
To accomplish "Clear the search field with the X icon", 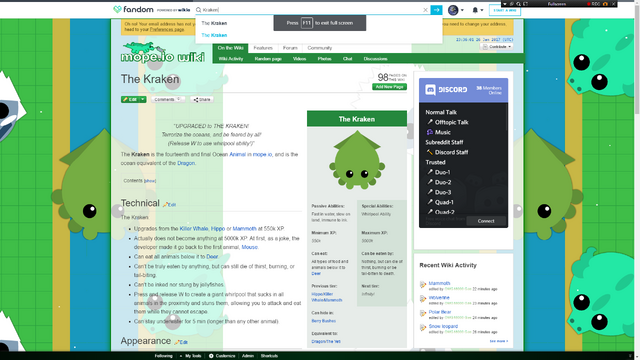I will pyautogui.click(x=425, y=10).
